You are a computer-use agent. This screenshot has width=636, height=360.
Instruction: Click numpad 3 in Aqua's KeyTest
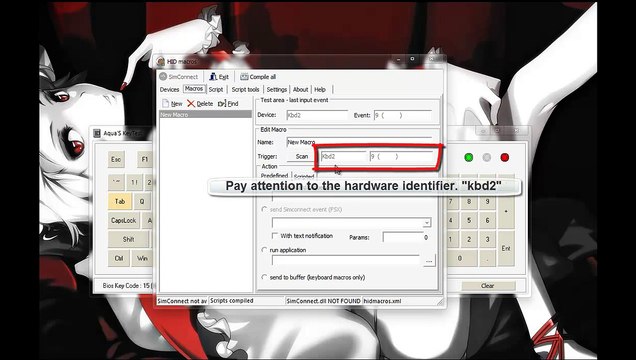(487, 239)
